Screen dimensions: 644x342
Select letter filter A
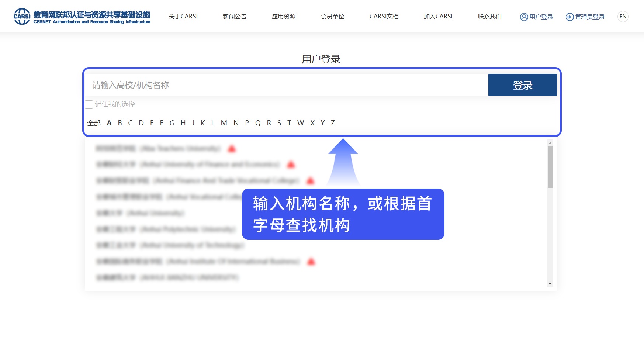tap(109, 123)
